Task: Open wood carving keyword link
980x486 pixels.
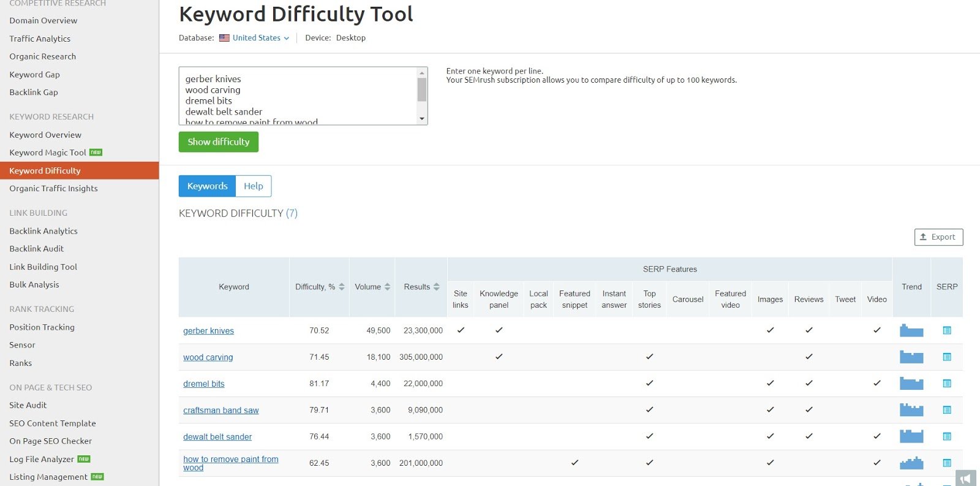Action: (208, 357)
